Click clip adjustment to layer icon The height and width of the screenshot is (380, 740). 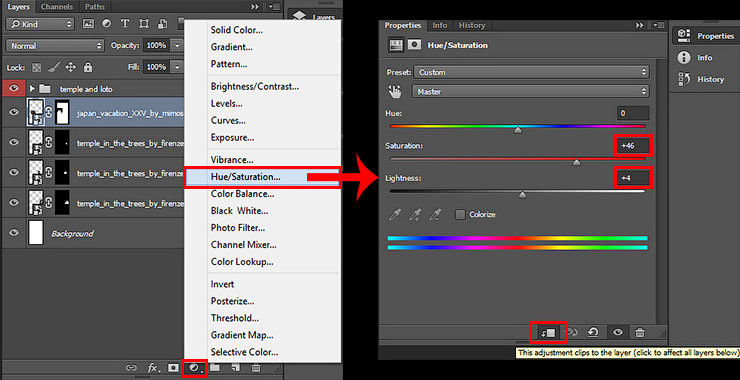click(548, 332)
